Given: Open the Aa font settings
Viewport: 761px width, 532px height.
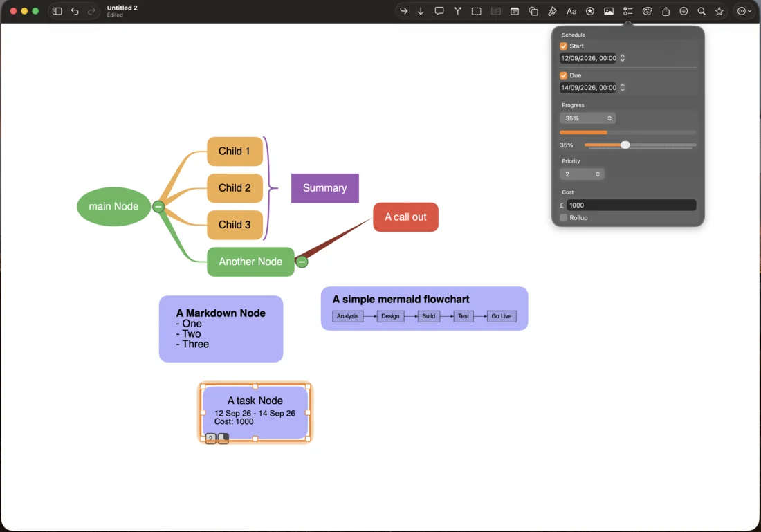Looking at the screenshot, I should point(571,11).
